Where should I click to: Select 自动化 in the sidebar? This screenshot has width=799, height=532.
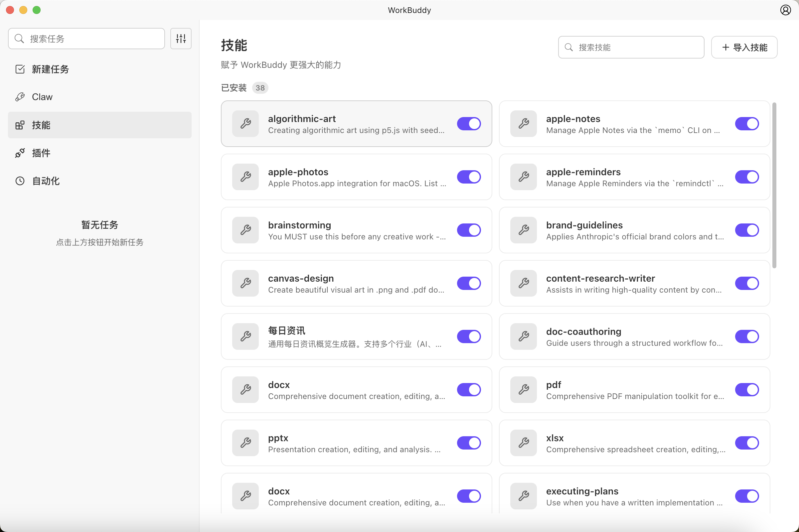[46, 181]
